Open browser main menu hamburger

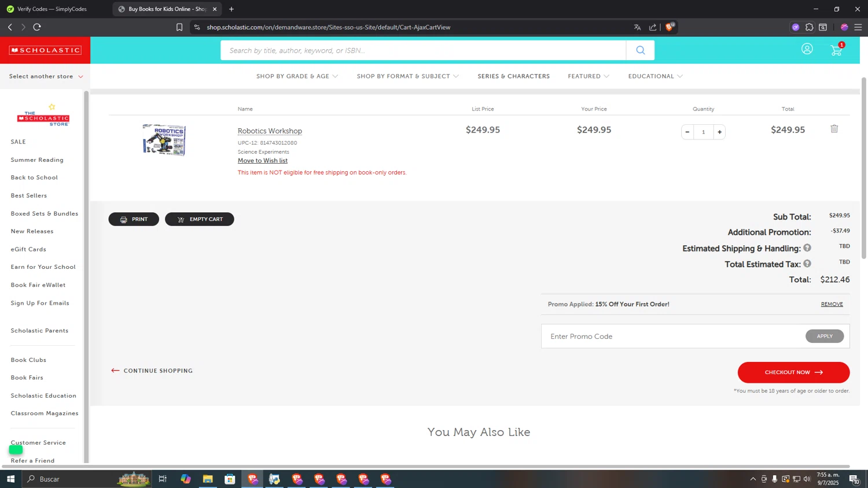coord(858,27)
